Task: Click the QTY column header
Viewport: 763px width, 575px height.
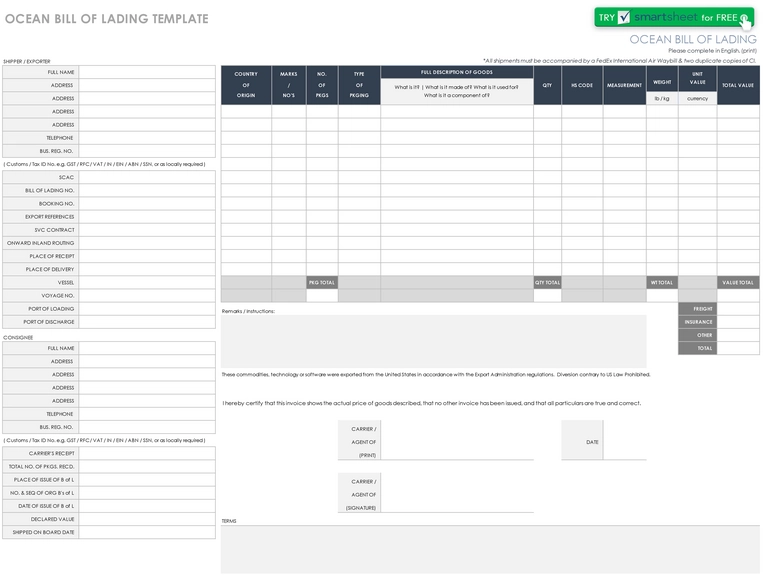Action: tap(547, 85)
